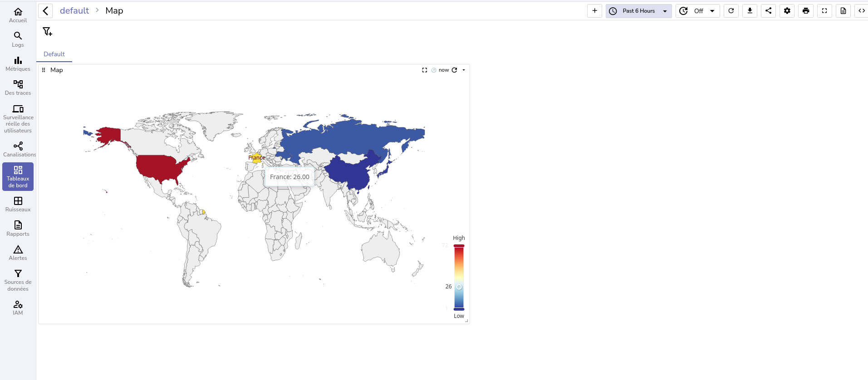Click the add filter funnel icon

point(47,31)
